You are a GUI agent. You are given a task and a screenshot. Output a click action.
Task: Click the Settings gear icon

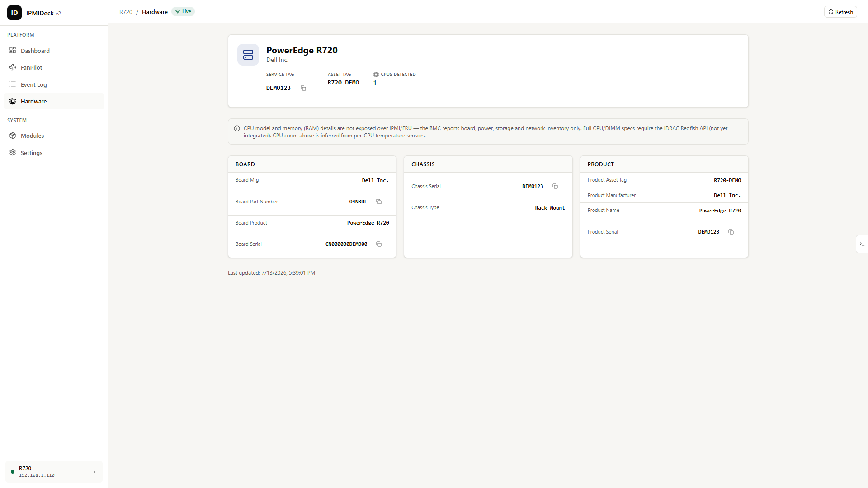pos(13,152)
